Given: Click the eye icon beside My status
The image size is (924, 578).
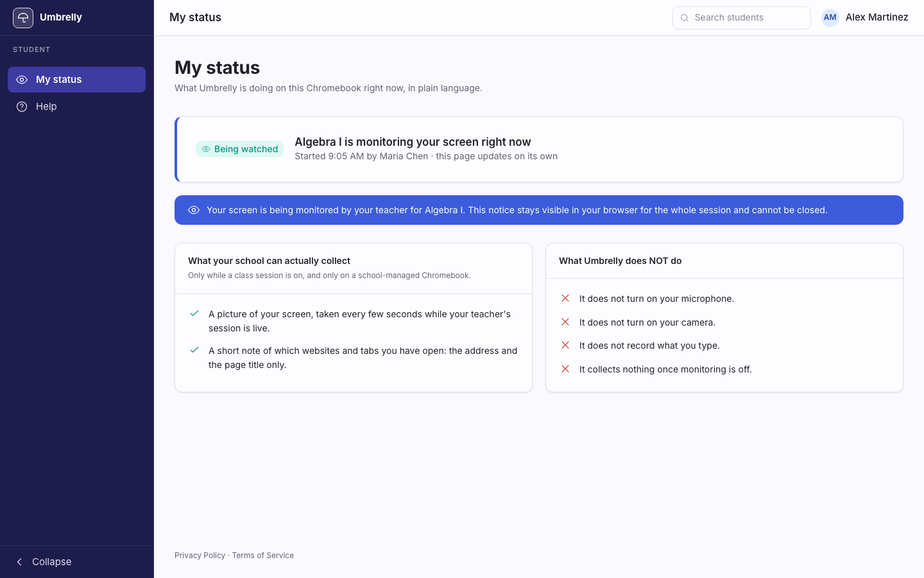Looking at the screenshot, I should [x=22, y=80].
